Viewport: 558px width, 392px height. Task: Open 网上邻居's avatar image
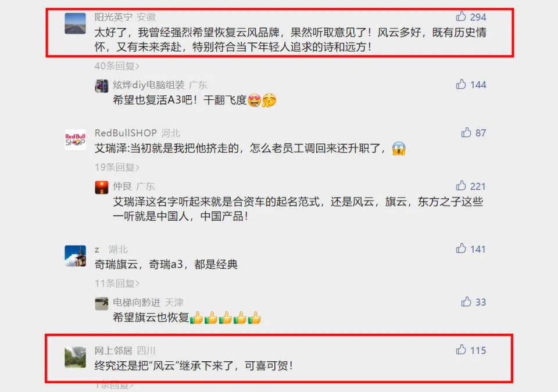click(75, 357)
